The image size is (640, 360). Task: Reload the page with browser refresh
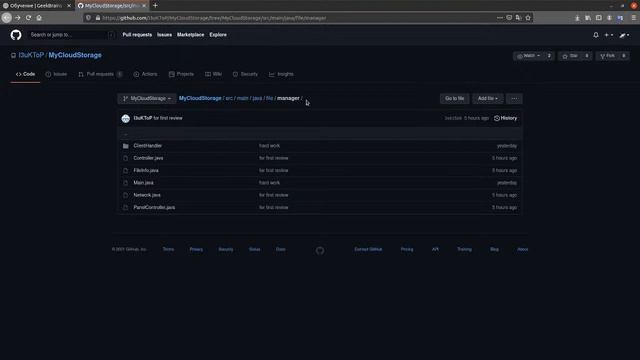[28, 18]
